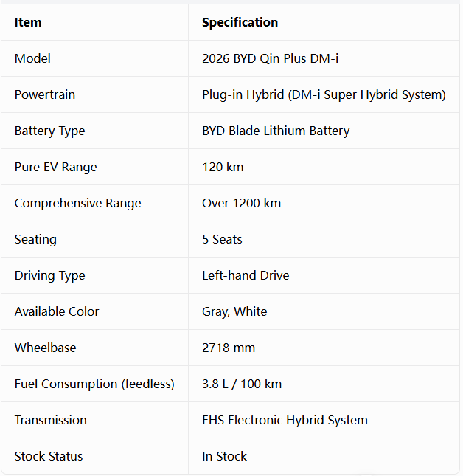Click EHS Electronic Hybrid System value

click(285, 421)
